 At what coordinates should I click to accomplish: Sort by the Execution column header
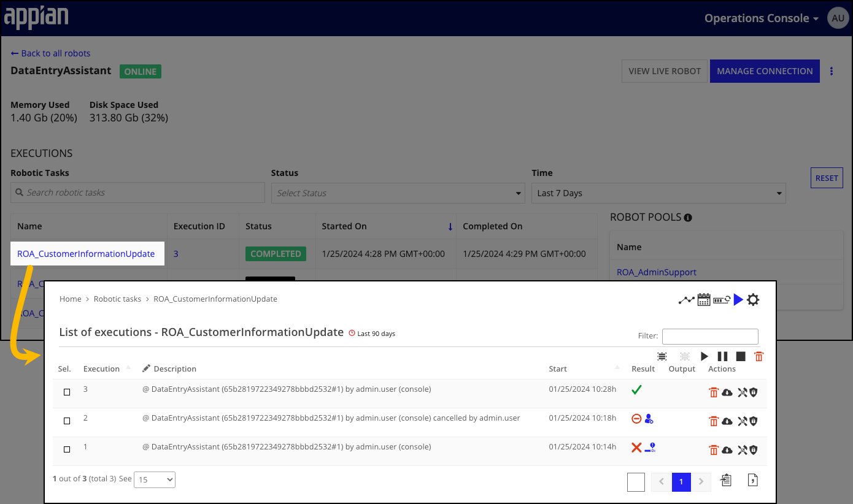click(x=101, y=368)
